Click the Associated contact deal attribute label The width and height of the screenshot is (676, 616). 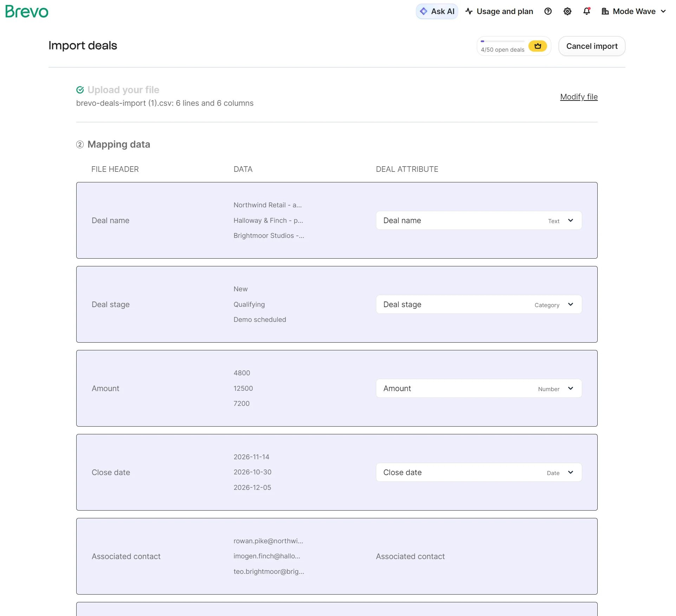click(x=410, y=556)
